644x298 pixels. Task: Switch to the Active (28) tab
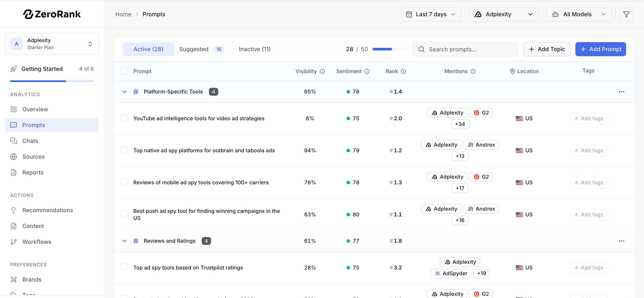click(148, 49)
